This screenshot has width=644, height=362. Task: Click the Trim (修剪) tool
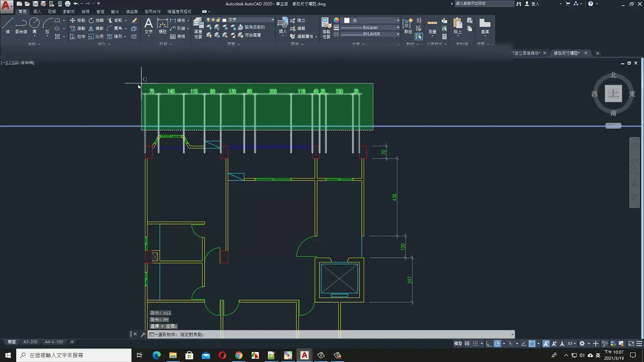pos(115,21)
